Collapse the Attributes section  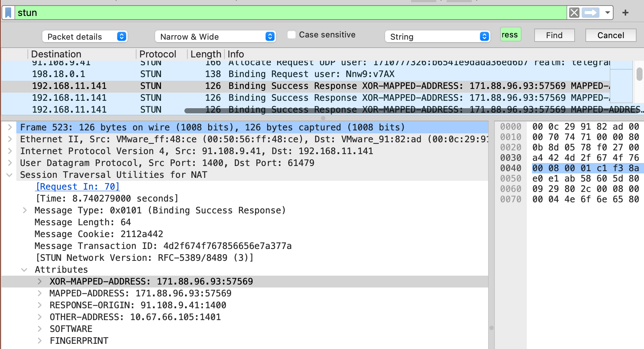(x=24, y=270)
